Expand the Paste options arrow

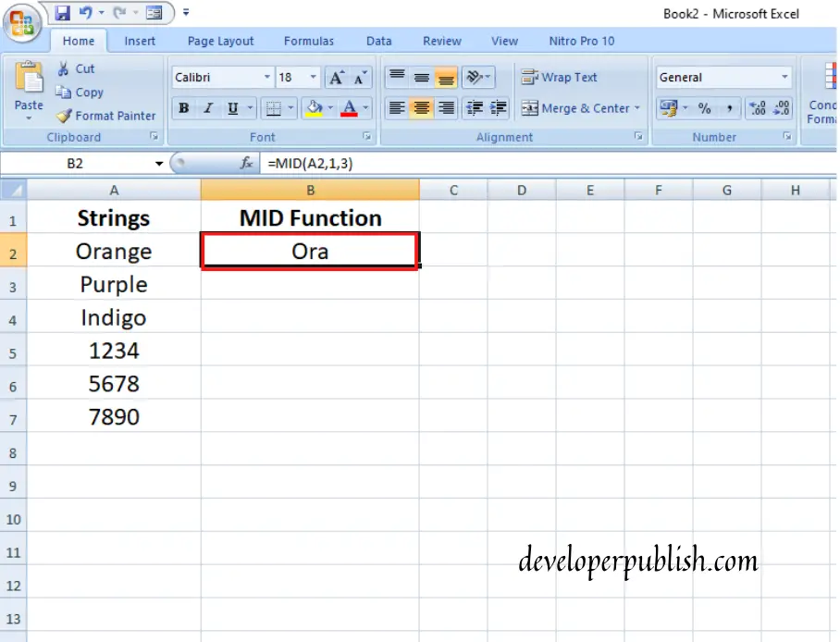(29, 117)
